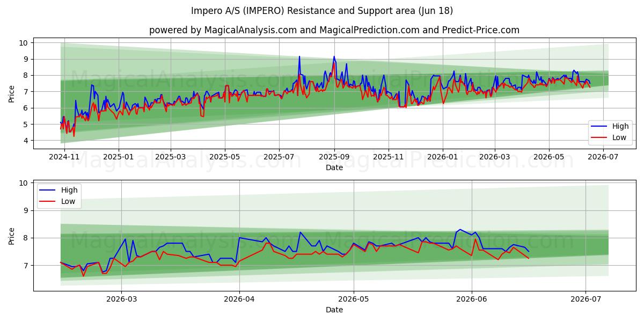Click the '2026-03' x-axis label on top chart
The image size is (644, 322).
click(x=495, y=158)
